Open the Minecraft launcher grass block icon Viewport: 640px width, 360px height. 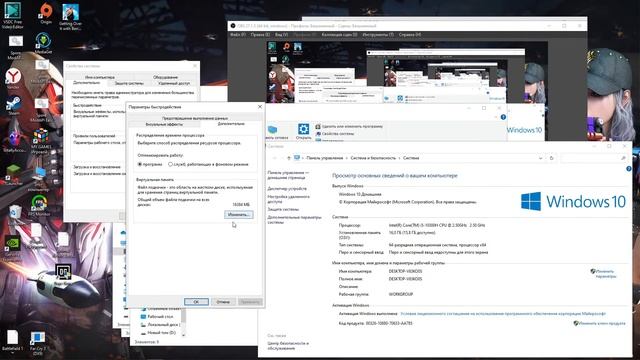pyautogui.click(x=13, y=175)
